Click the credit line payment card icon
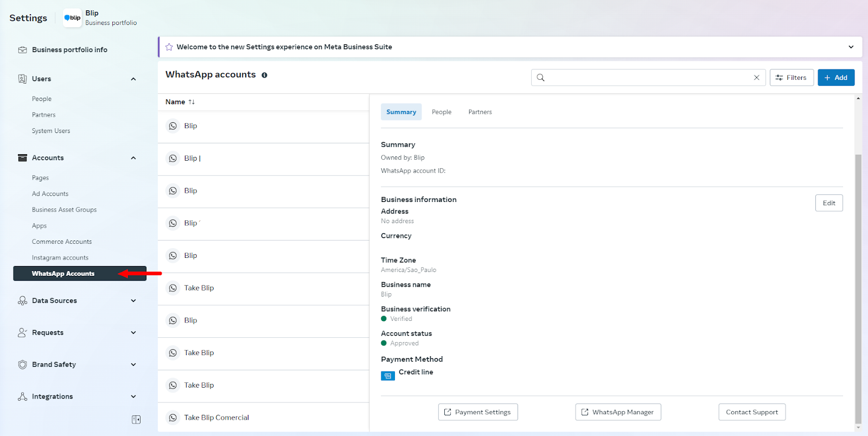 pos(388,376)
